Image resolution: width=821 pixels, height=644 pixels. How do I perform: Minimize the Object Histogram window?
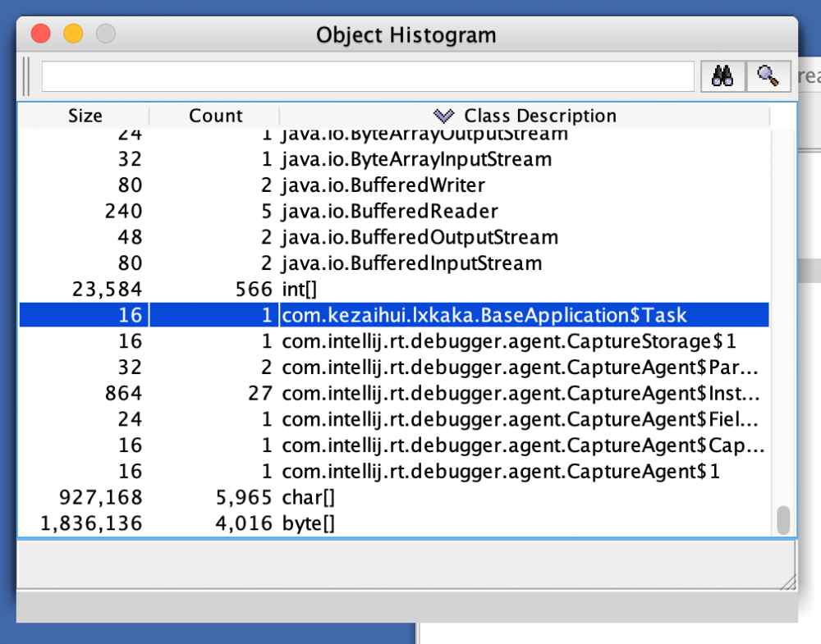tap(73, 34)
